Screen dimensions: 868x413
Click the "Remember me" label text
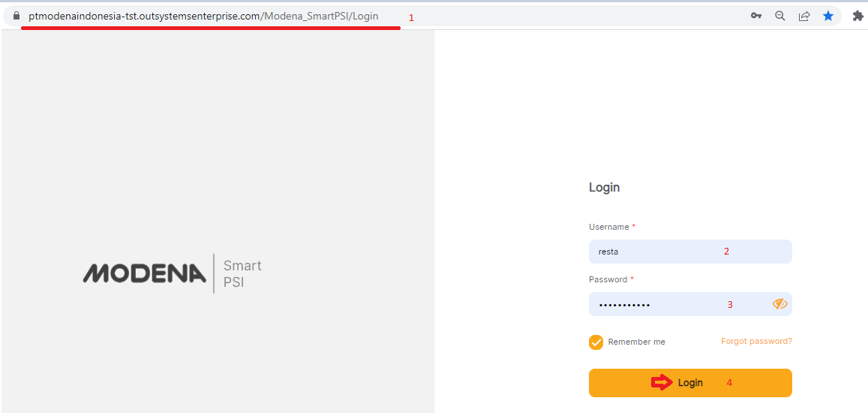(x=636, y=342)
